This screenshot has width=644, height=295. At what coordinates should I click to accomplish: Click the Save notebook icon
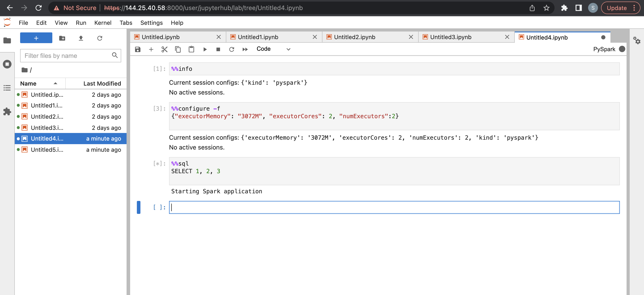[x=138, y=49]
